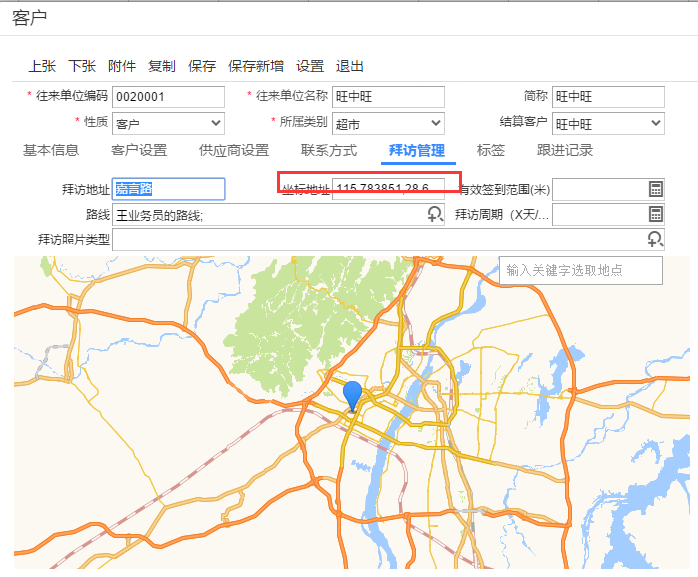Expand the 所属类别 dropdown
698x577 pixels.
(x=436, y=124)
